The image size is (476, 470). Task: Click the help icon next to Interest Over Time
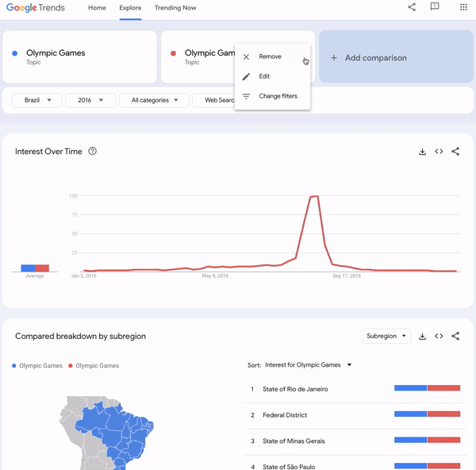[x=92, y=151]
